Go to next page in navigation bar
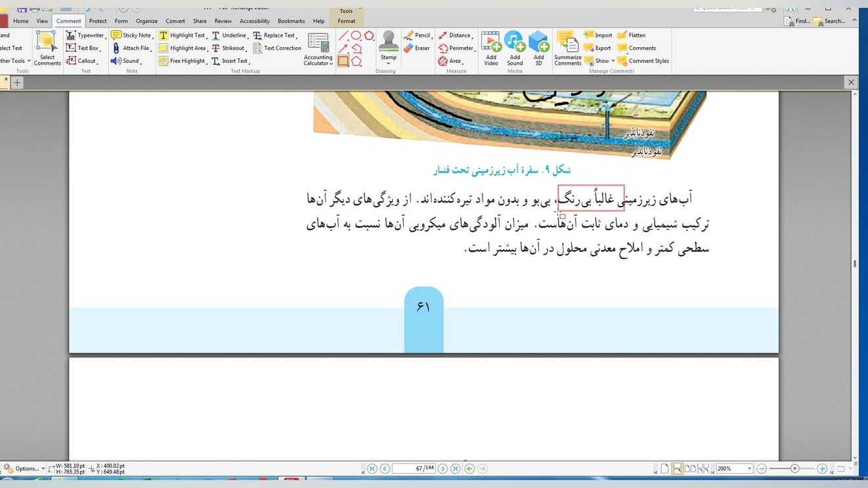This screenshot has height=488, width=868. pos(443,468)
